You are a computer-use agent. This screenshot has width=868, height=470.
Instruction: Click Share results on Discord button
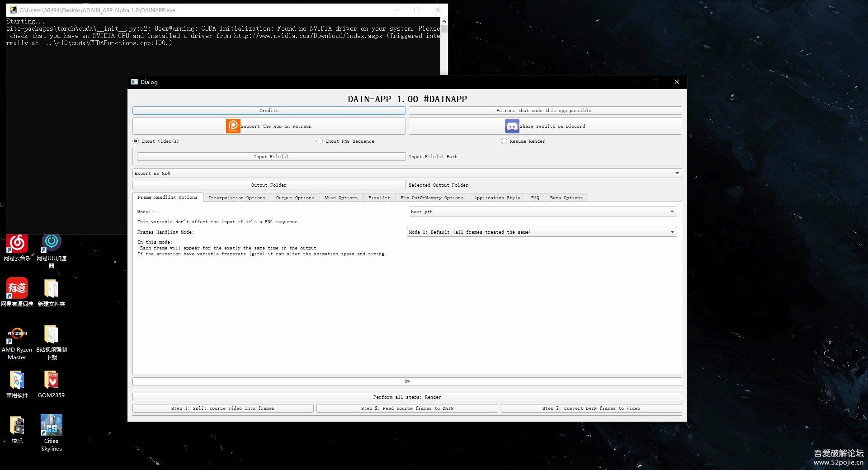tap(545, 126)
